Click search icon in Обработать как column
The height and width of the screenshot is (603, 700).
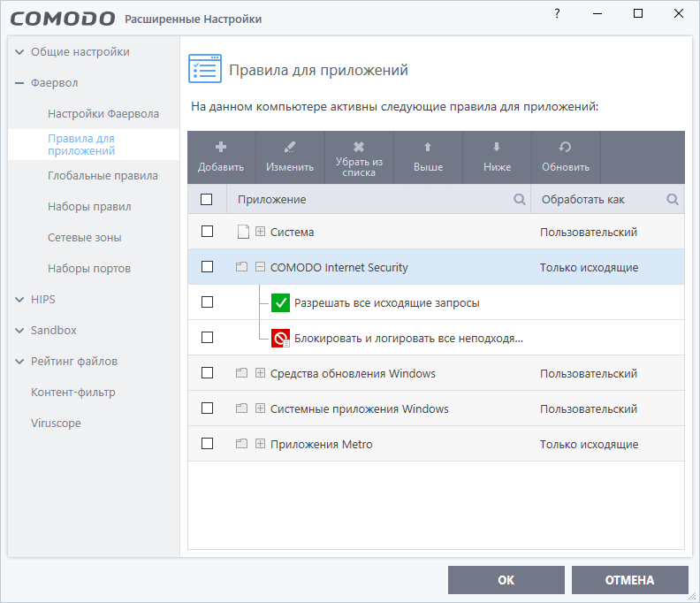[673, 200]
